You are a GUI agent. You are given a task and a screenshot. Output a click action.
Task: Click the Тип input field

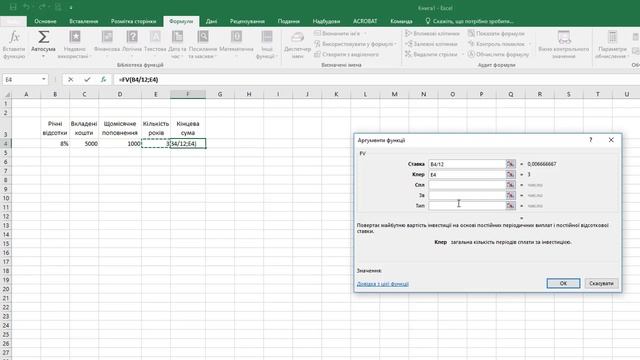[x=467, y=206]
